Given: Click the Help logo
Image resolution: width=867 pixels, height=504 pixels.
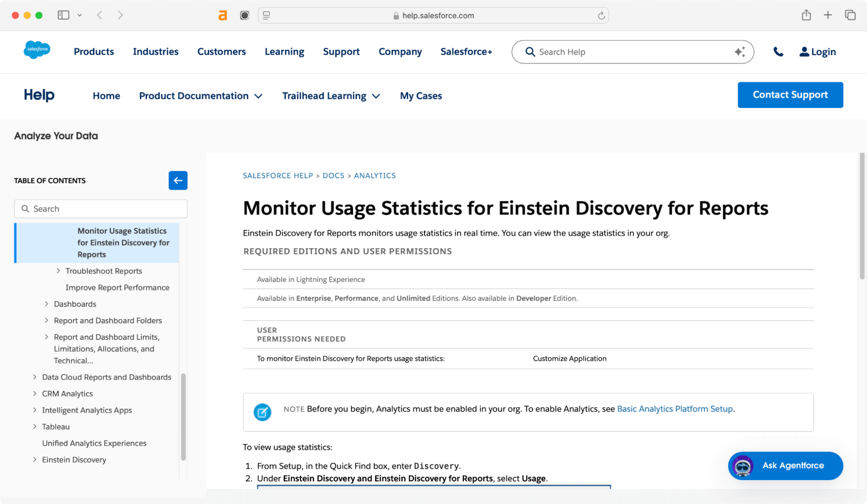Looking at the screenshot, I should coord(39,95).
